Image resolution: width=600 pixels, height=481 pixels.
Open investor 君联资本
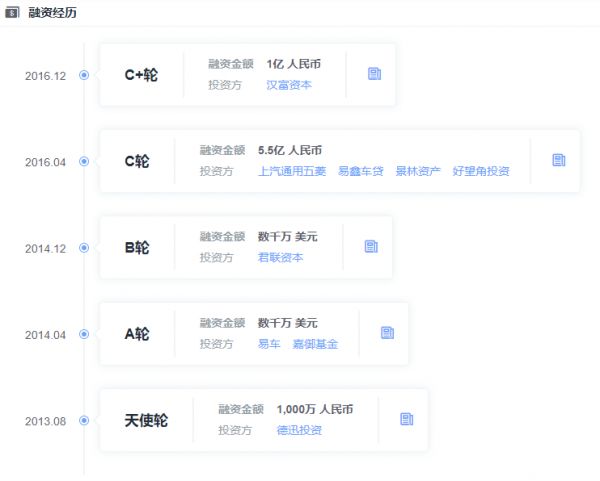tap(280, 258)
